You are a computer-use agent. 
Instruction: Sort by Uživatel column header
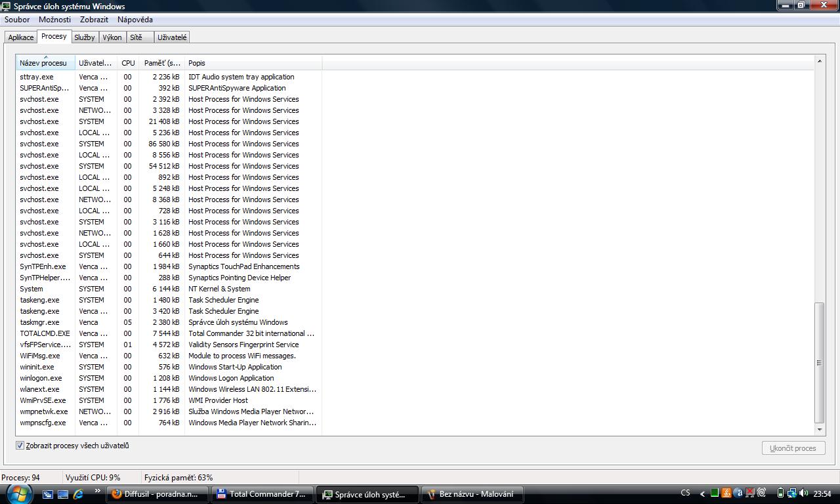click(x=96, y=63)
